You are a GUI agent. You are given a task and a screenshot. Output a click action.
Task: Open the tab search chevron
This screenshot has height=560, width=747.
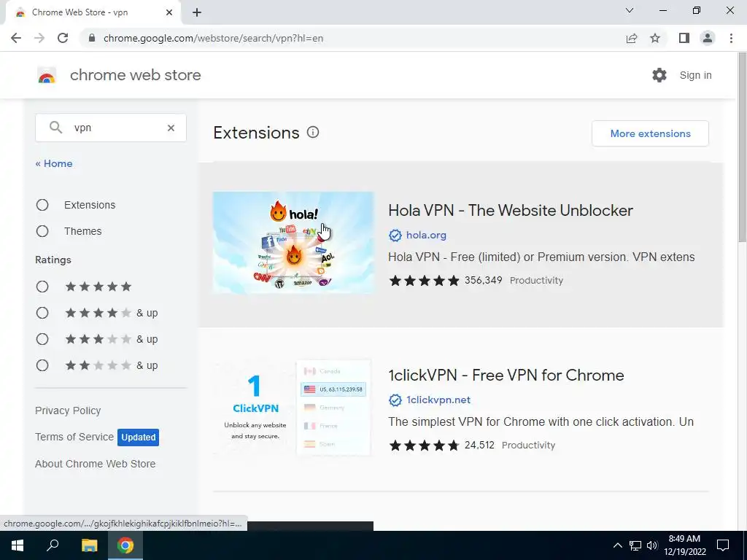(x=630, y=10)
